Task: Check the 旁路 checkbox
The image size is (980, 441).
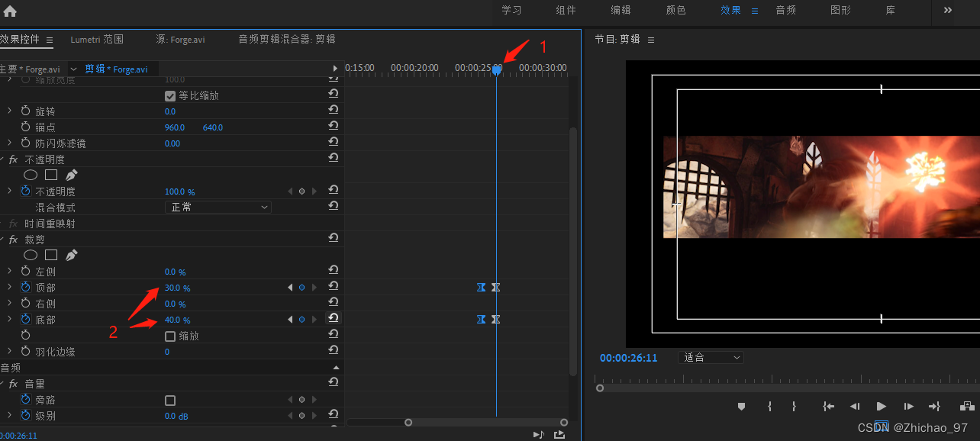Action: coord(170,400)
